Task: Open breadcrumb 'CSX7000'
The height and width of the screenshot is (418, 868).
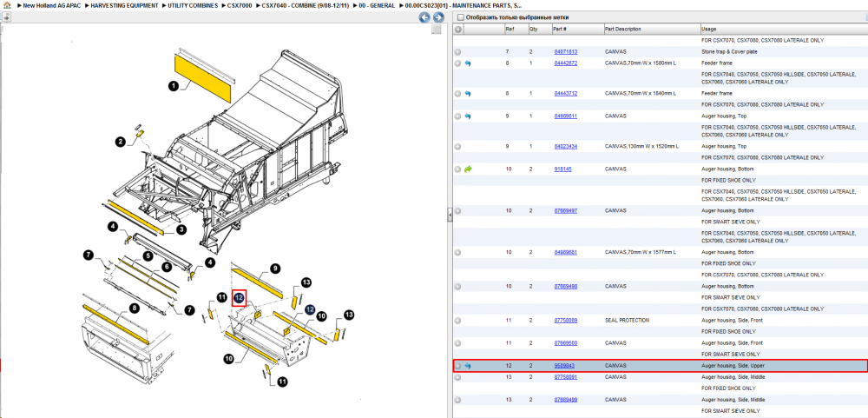Action: point(240,5)
